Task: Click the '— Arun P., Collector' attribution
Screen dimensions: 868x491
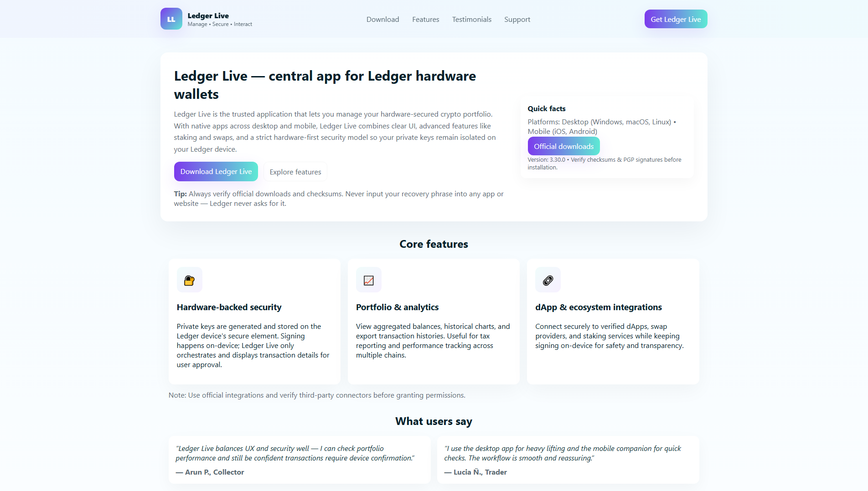Action: click(x=210, y=472)
